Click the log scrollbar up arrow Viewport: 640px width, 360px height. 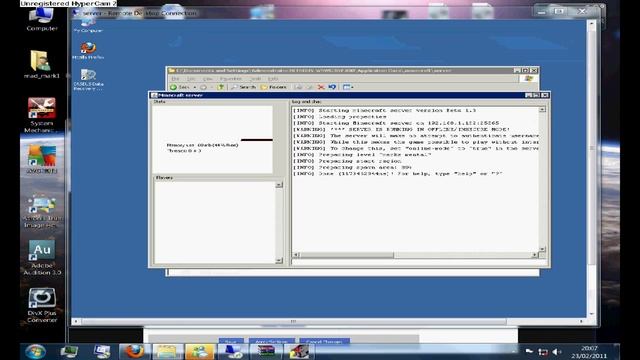(x=542, y=109)
